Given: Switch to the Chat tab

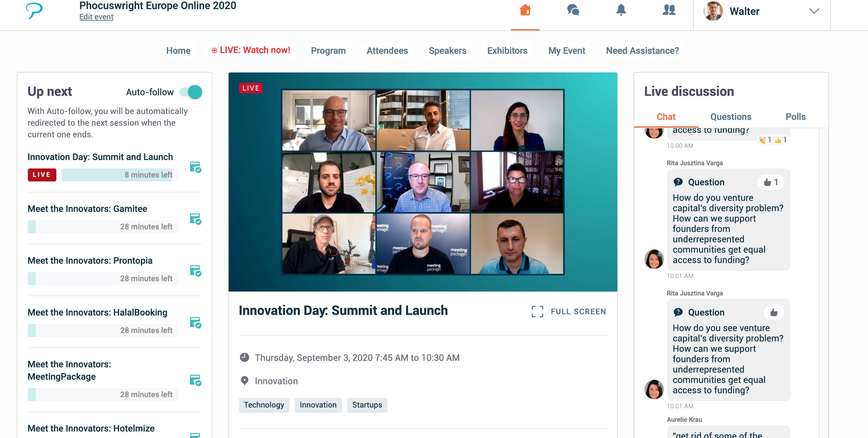Looking at the screenshot, I should click(x=666, y=117).
